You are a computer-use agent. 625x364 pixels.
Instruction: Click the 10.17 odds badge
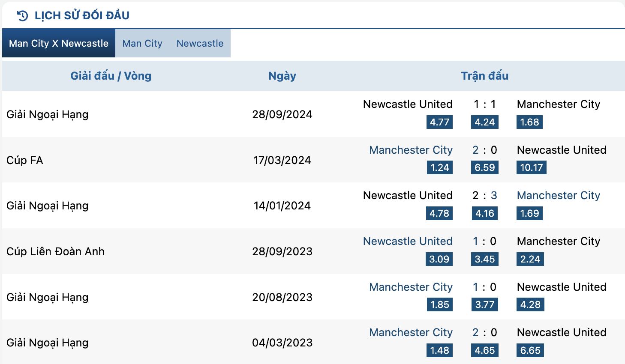click(531, 167)
